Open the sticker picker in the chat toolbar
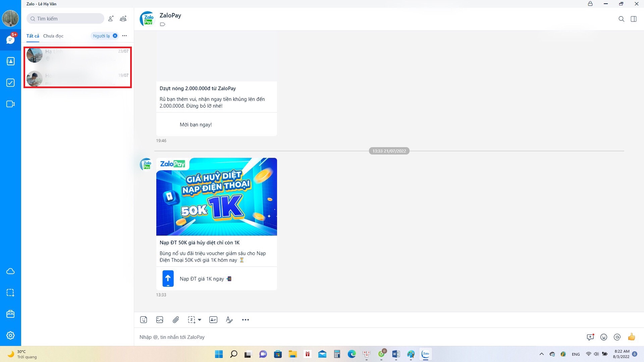The height and width of the screenshot is (362, 644). click(x=144, y=320)
